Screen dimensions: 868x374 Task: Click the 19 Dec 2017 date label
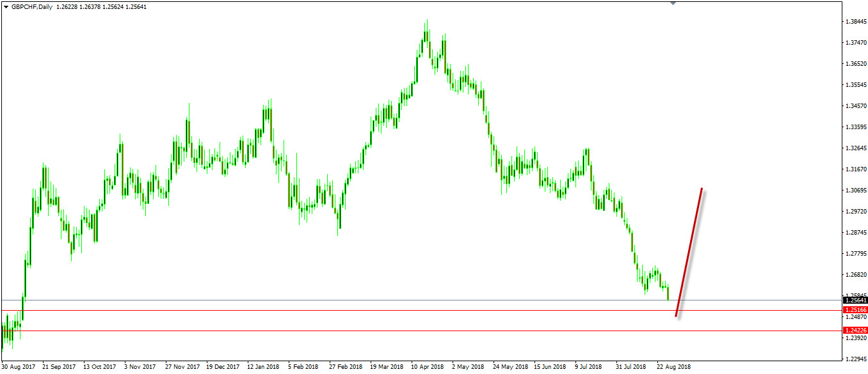(223, 367)
